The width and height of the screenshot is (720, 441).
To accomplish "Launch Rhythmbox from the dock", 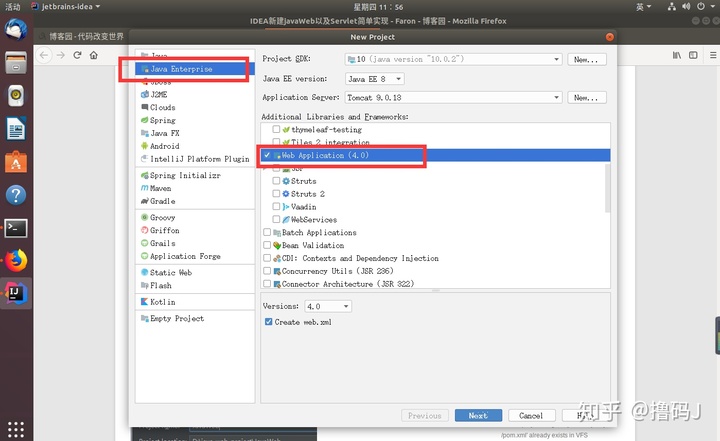I will click(x=16, y=96).
